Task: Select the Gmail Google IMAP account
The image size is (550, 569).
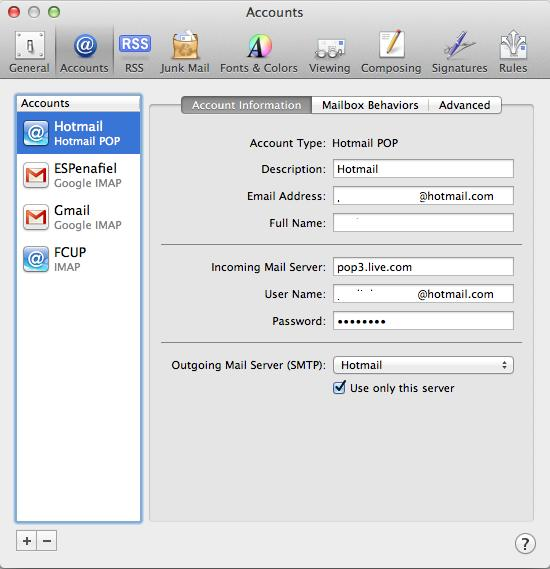Action: tap(78, 217)
